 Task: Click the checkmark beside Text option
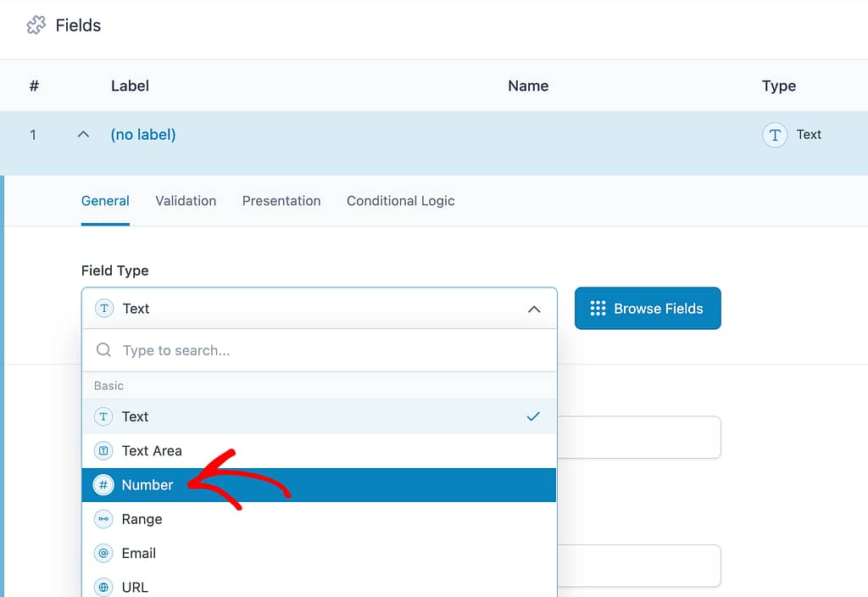533,416
